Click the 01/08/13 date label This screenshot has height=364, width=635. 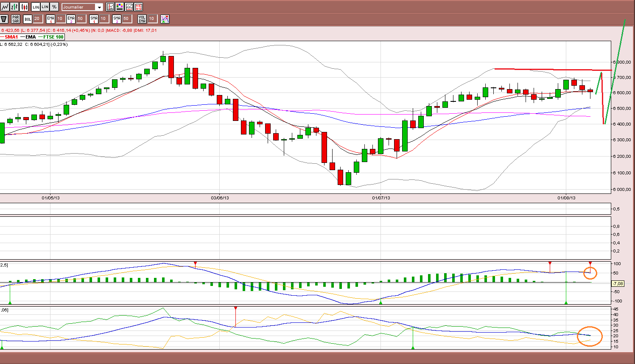pyautogui.click(x=566, y=198)
